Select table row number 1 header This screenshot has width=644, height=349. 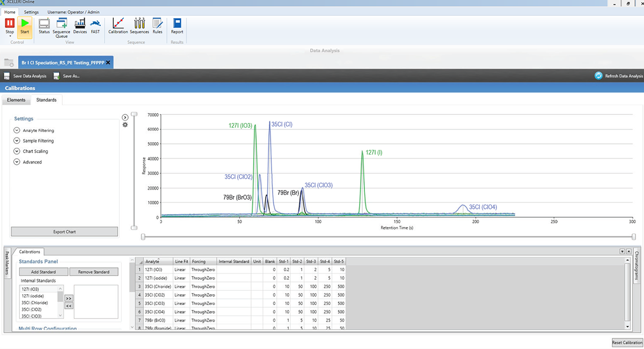pos(140,270)
